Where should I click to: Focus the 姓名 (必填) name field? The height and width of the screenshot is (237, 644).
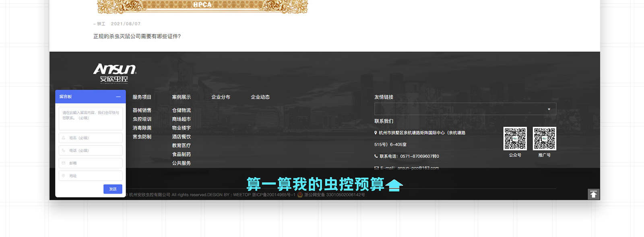click(91, 138)
